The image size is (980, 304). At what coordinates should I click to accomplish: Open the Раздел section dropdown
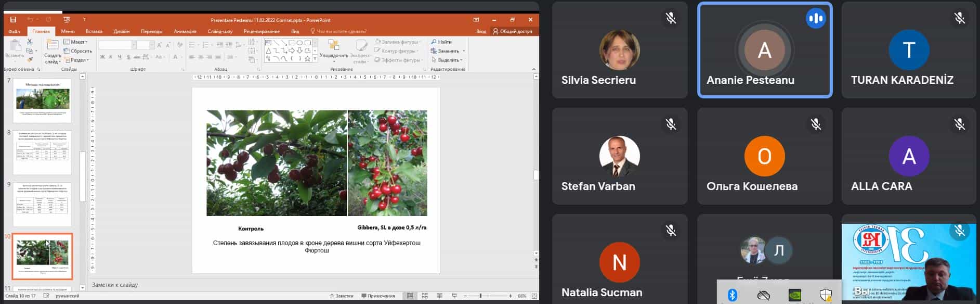point(77,60)
